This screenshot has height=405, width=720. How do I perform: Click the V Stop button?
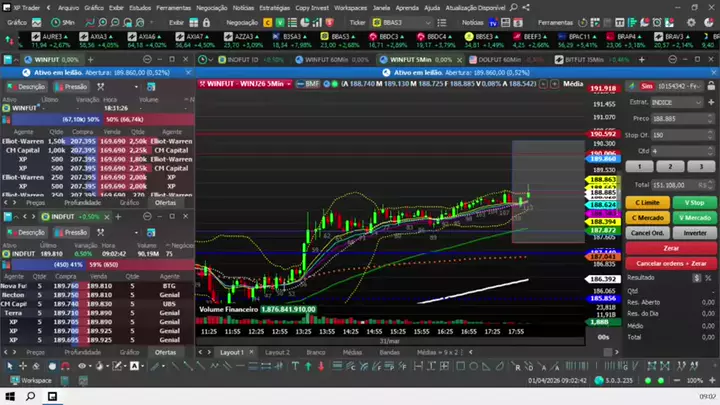point(694,202)
